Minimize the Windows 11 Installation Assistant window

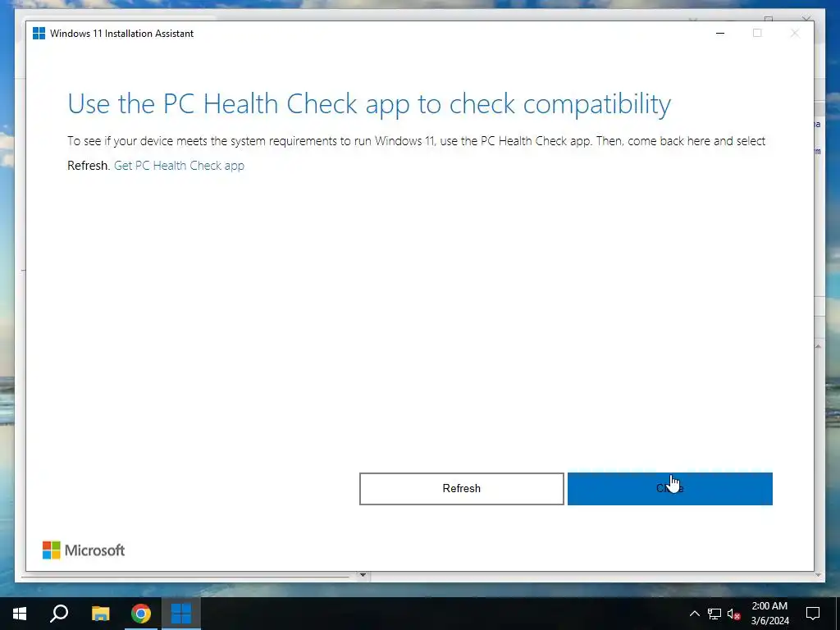[720, 33]
